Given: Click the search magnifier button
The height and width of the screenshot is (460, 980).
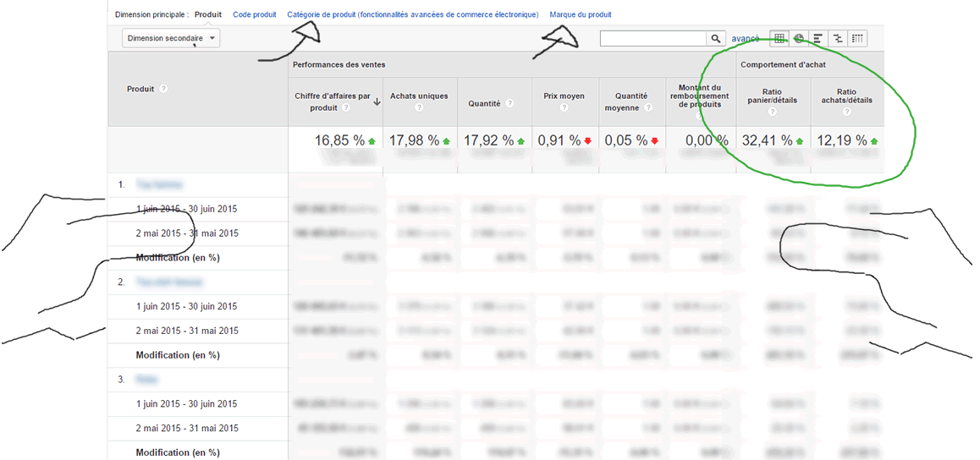Looking at the screenshot, I should tap(716, 38).
